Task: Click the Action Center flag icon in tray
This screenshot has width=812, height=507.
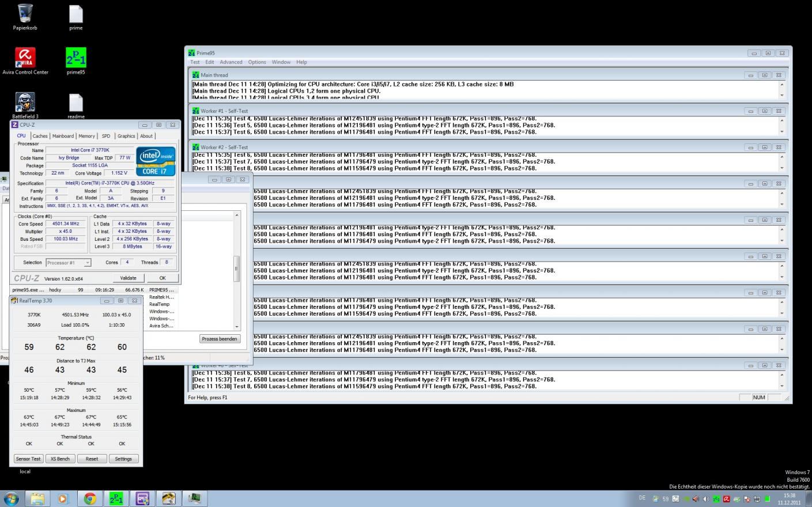Action: [x=747, y=499]
